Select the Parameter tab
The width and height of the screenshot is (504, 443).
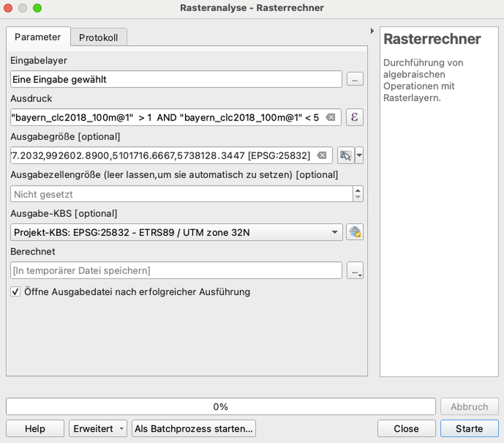tap(38, 37)
